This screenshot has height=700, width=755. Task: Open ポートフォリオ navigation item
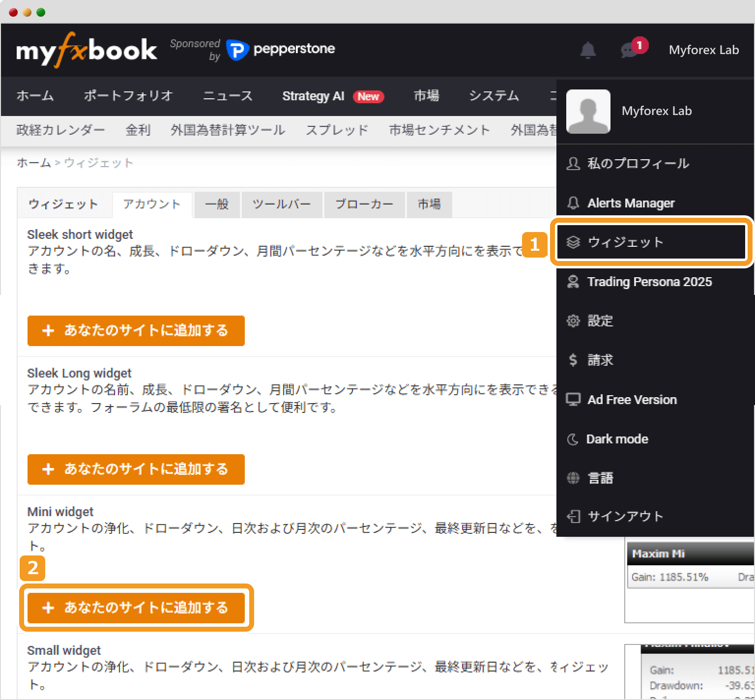[128, 95]
